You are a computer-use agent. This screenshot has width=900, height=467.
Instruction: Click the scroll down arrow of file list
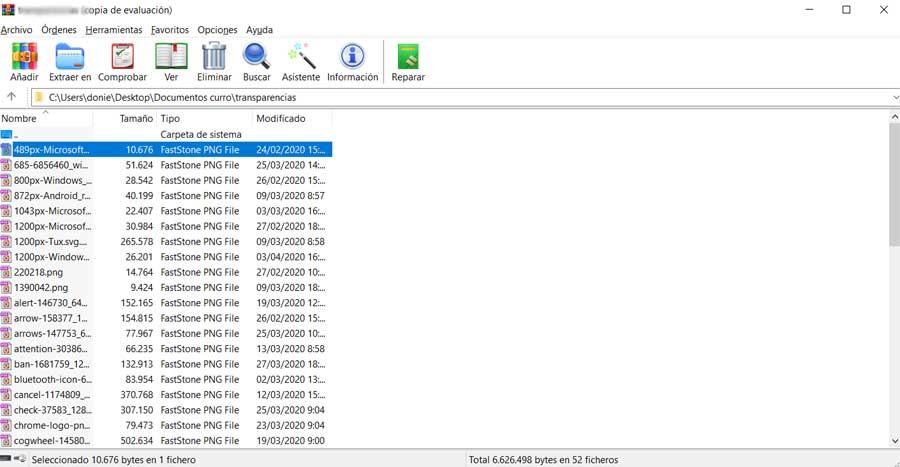[894, 441]
